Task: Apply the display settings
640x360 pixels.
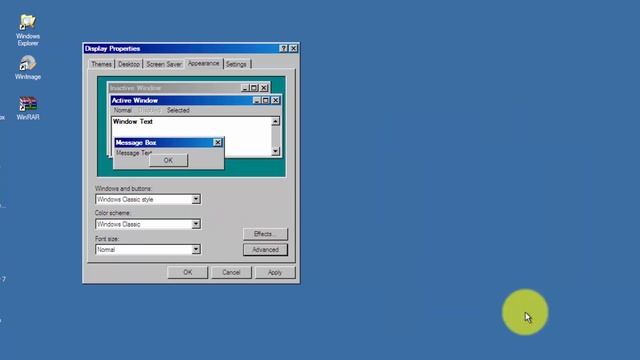Action: point(275,272)
